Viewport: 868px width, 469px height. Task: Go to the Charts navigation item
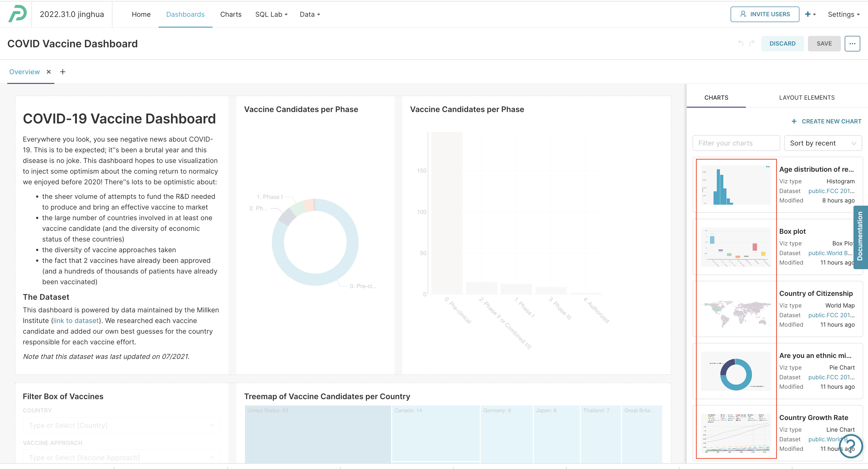tap(231, 14)
